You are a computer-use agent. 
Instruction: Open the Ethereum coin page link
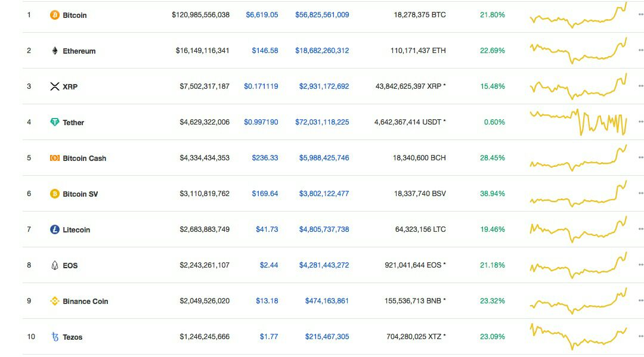(79, 51)
